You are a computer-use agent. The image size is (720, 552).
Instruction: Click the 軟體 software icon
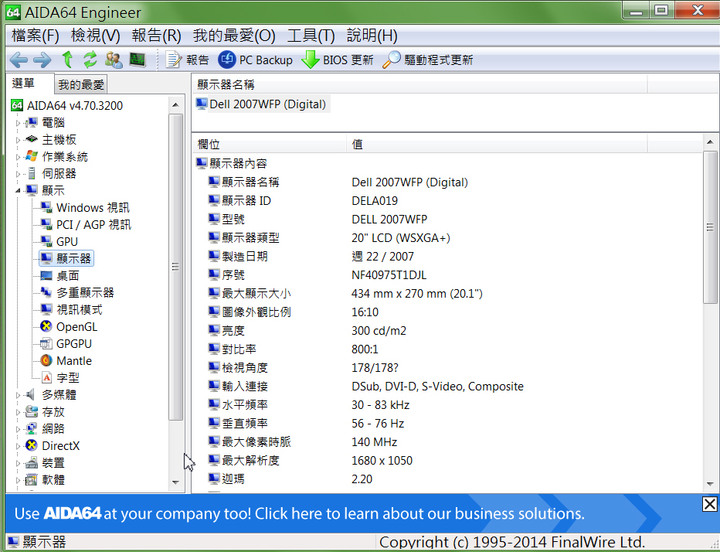[x=31, y=480]
